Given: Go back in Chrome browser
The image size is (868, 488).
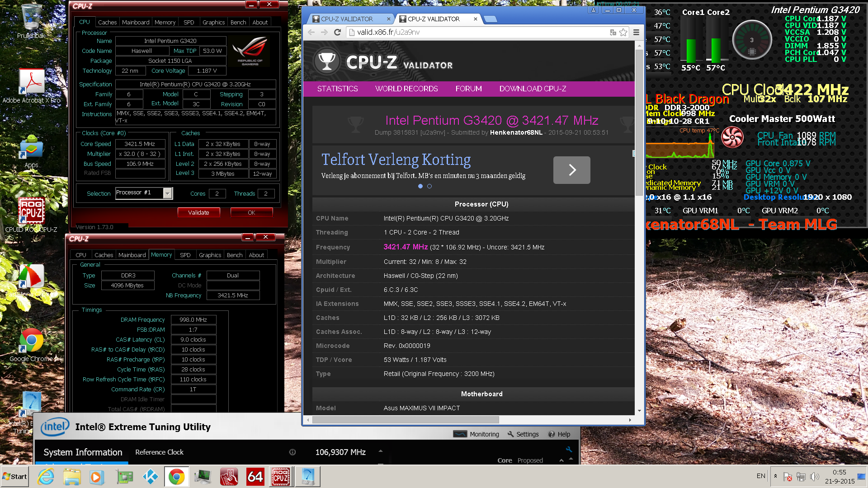Looking at the screenshot, I should click(x=311, y=32).
